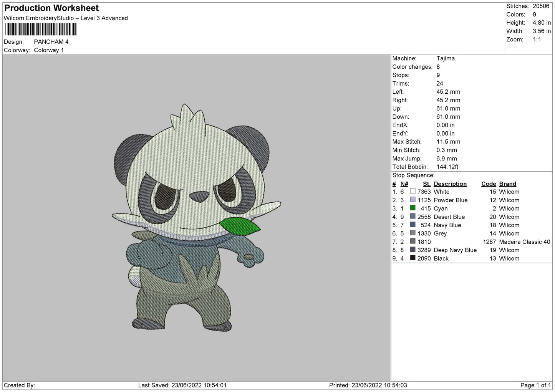
Task: Click the Trims value '24'
Action: tap(440, 83)
